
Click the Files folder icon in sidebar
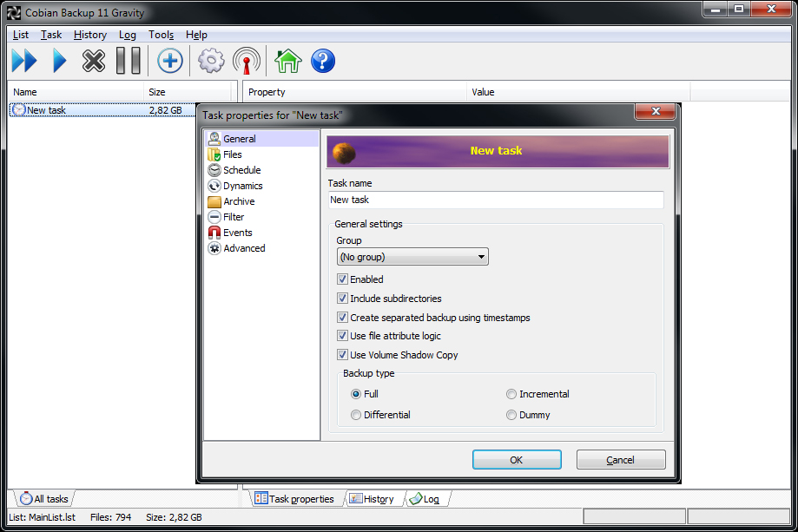tap(214, 154)
